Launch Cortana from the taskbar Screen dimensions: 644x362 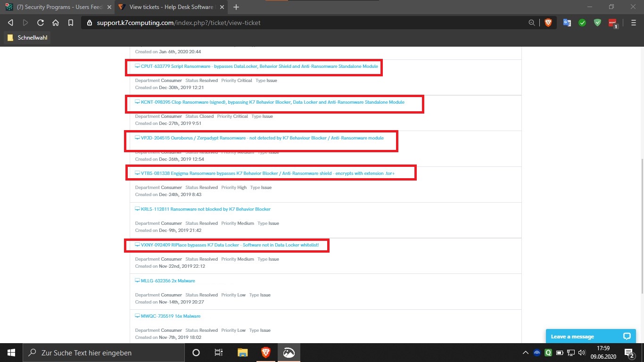click(196, 353)
